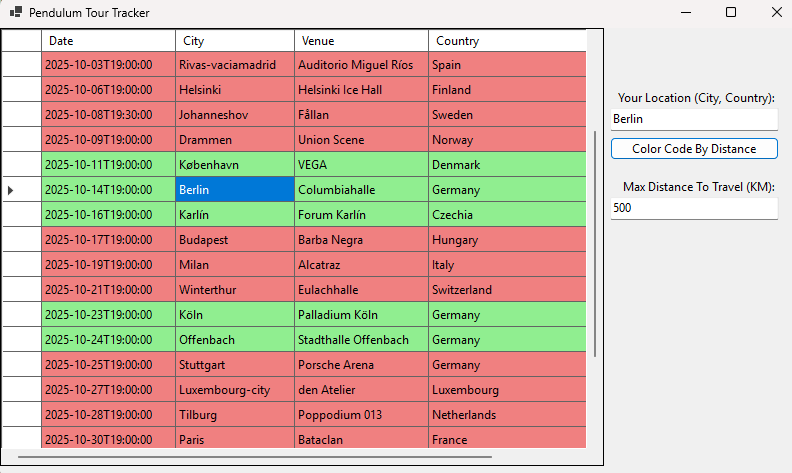Screen dimensions: 792x473
Task: Maximize the Pendulum Tour Tracker window
Action: click(731, 12)
